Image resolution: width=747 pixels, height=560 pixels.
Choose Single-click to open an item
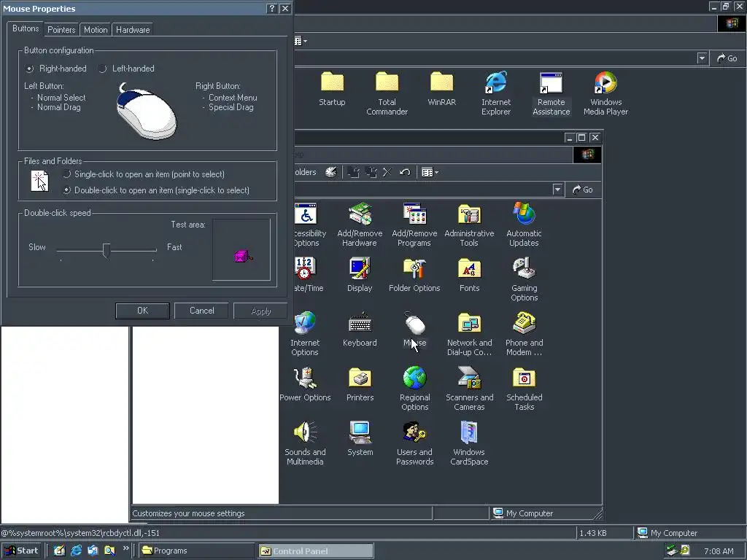click(x=144, y=174)
